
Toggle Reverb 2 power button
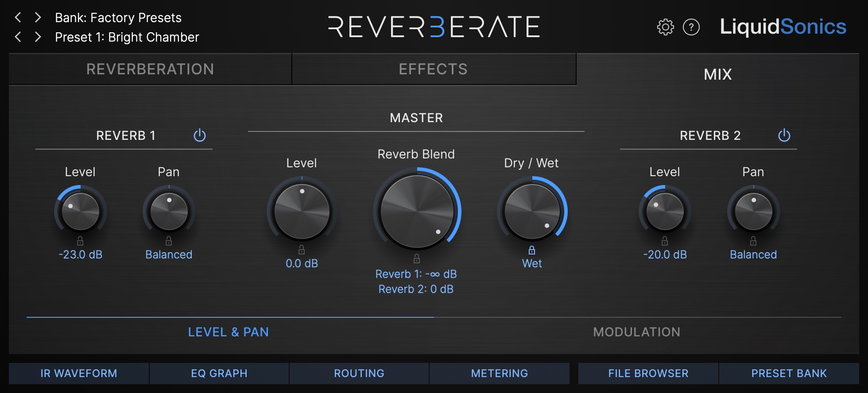(784, 135)
